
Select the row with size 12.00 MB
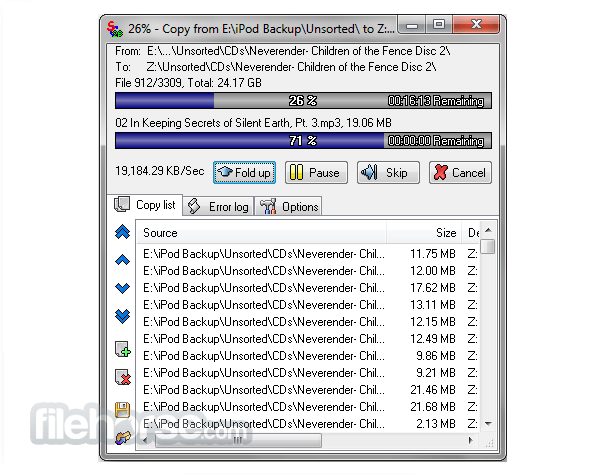coord(308,271)
